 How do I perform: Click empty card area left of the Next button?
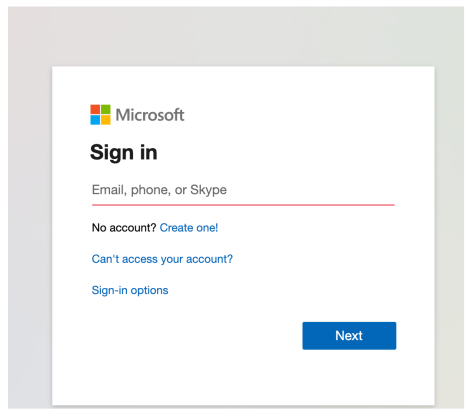pos(193,336)
